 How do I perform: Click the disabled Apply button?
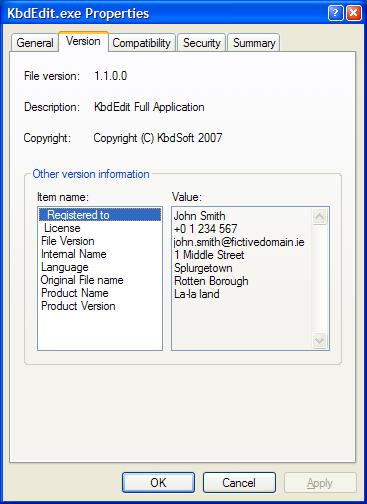click(320, 482)
